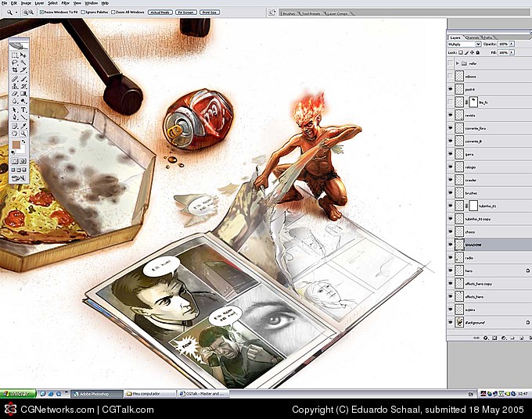Screen dimensions: 532x419
Task: Open the blend mode Multiply dropdown
Action: pyautogui.click(x=465, y=44)
